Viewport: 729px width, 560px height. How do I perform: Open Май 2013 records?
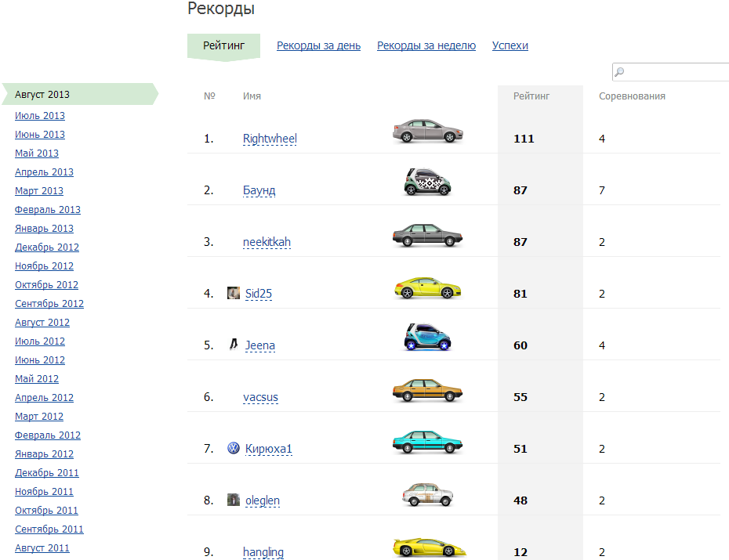coord(37,154)
